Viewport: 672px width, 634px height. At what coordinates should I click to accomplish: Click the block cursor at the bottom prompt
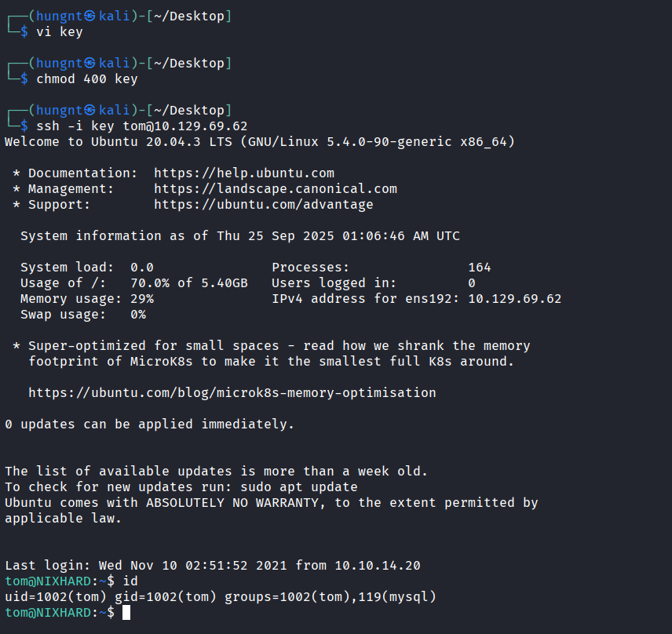pos(126,612)
